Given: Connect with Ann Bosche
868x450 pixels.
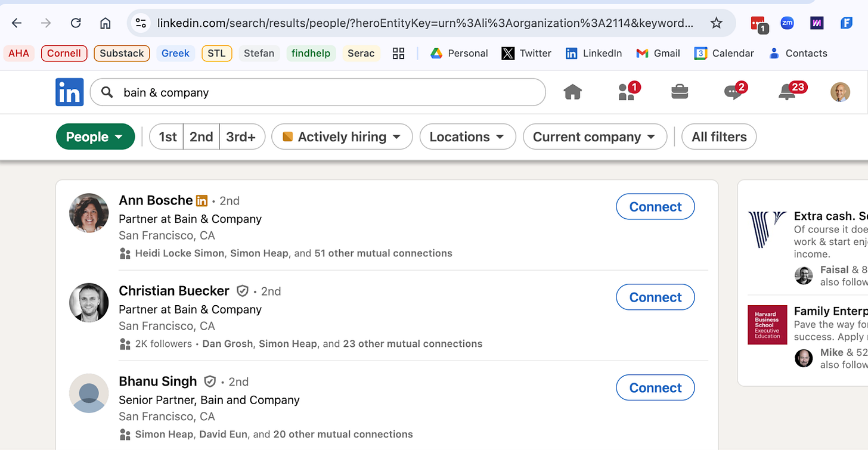Looking at the screenshot, I should pos(655,207).
